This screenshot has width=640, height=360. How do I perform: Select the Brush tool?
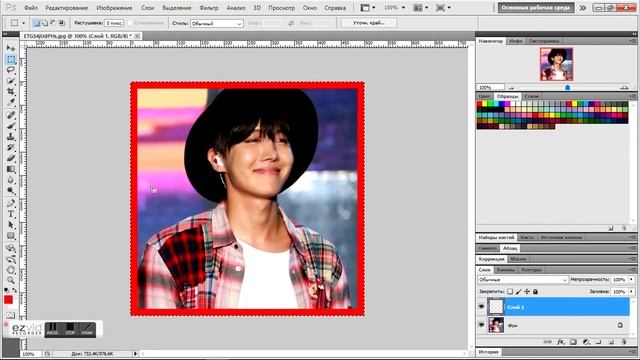click(11, 126)
